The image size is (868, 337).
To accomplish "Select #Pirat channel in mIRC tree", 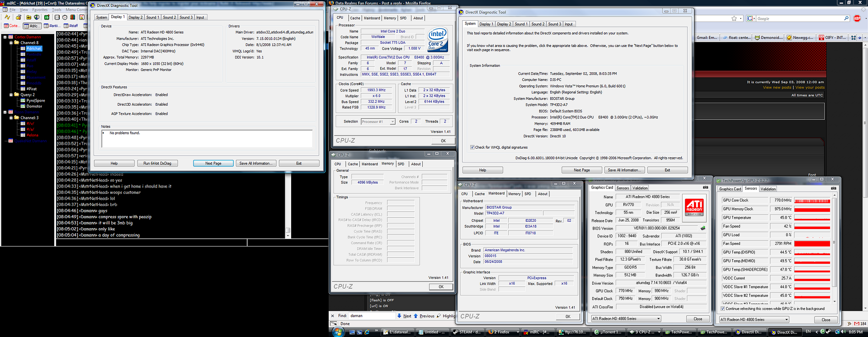I will pyautogui.click(x=32, y=89).
